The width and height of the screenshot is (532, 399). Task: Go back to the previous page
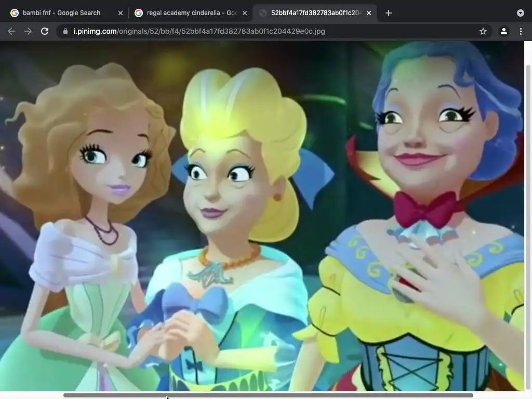coord(11,31)
